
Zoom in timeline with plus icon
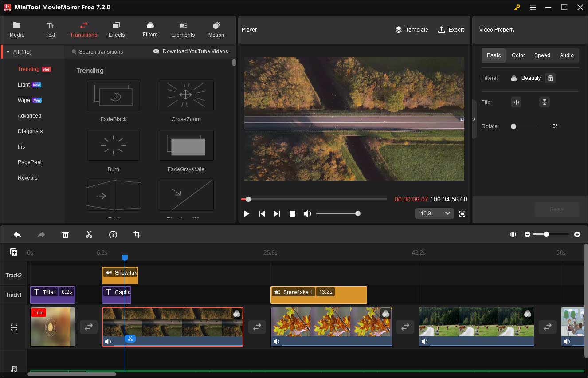(577, 234)
